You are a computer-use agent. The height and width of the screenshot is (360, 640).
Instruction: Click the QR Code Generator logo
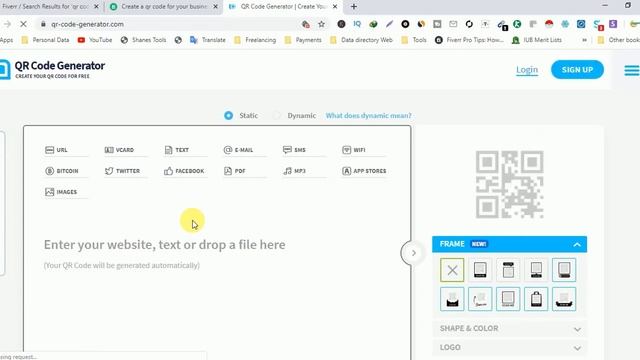pyautogui.click(x=52, y=69)
